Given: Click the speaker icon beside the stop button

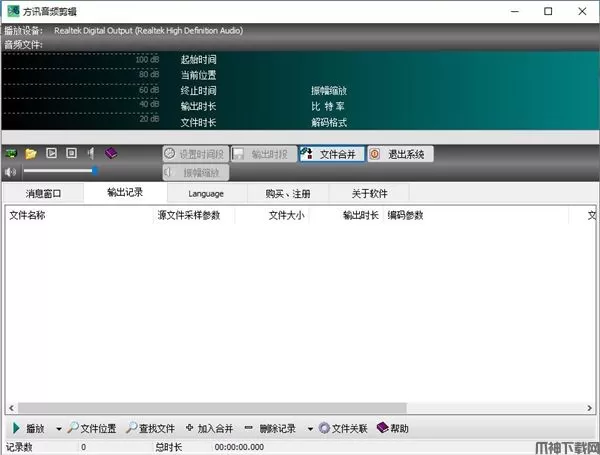Looking at the screenshot, I should tap(91, 154).
